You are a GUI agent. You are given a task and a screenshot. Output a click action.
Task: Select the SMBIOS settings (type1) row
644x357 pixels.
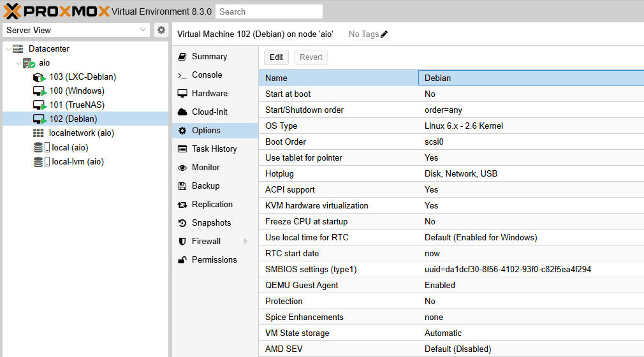point(451,269)
